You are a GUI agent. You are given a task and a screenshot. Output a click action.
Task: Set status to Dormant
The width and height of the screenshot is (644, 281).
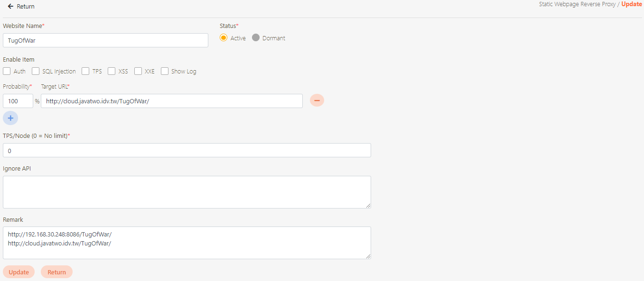click(256, 38)
